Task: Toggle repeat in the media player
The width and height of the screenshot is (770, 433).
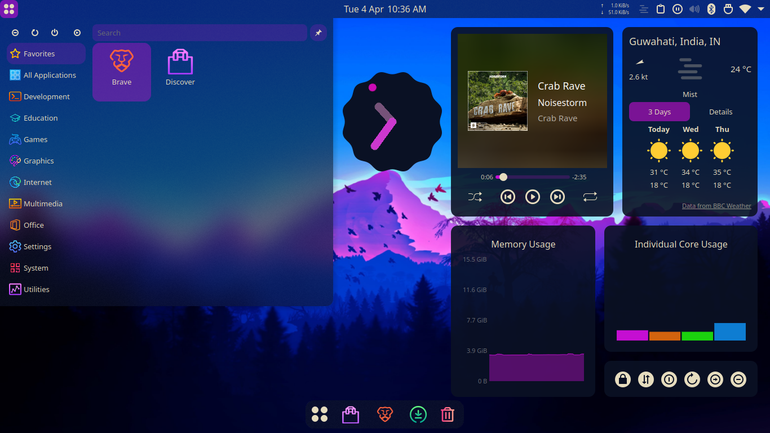Action: (x=590, y=197)
